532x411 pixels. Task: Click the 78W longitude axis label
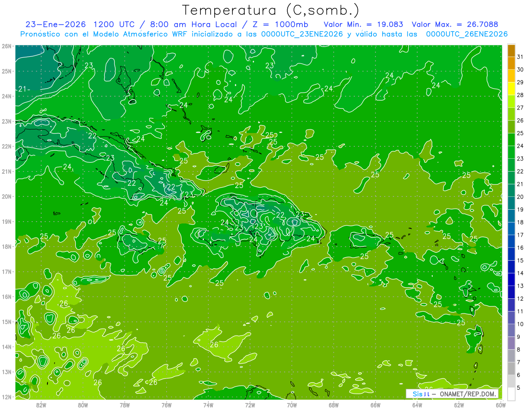coord(125,405)
